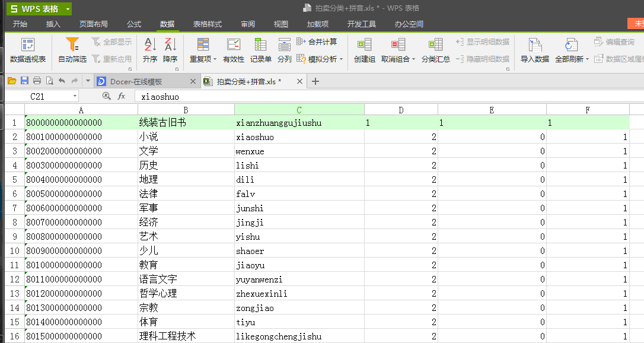Click the open folder icon

point(12,81)
